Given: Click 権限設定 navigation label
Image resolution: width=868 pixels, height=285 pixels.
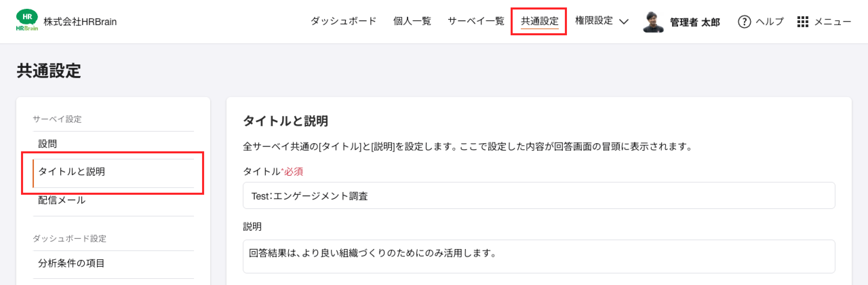Looking at the screenshot, I should 594,21.
